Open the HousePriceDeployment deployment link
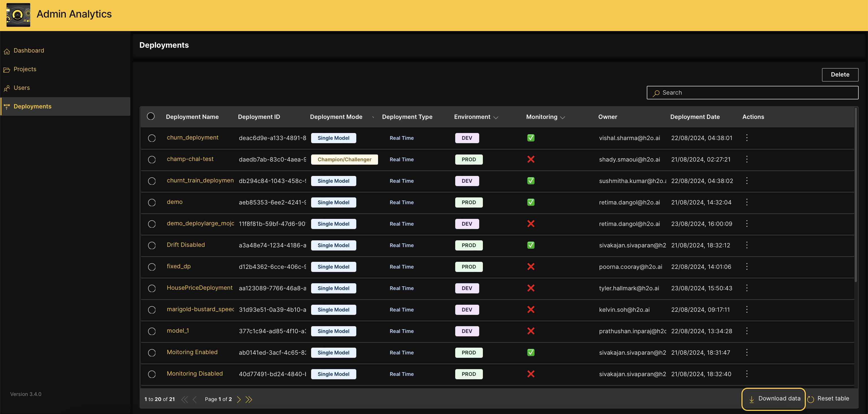Image resolution: width=868 pixels, height=414 pixels. (199, 288)
